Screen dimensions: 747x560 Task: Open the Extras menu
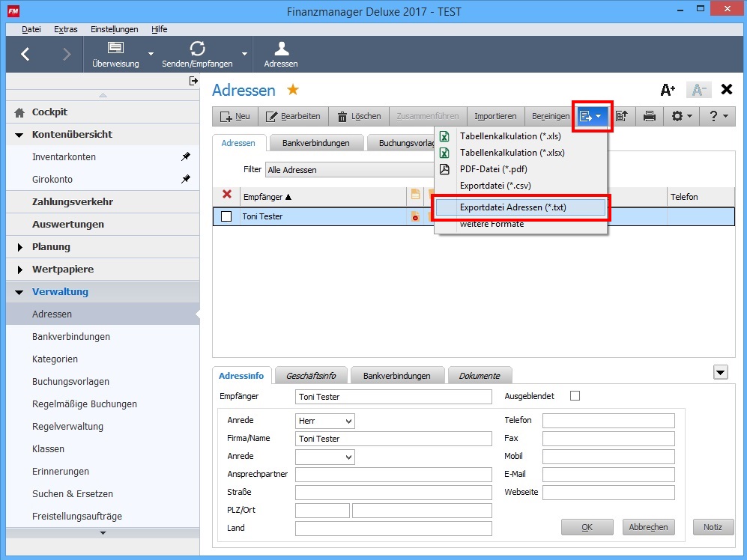point(66,29)
